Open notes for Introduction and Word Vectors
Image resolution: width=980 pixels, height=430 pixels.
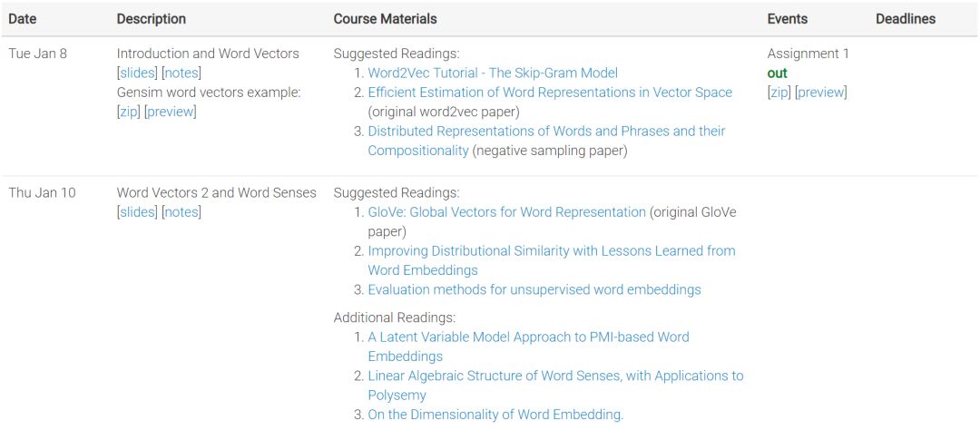181,73
